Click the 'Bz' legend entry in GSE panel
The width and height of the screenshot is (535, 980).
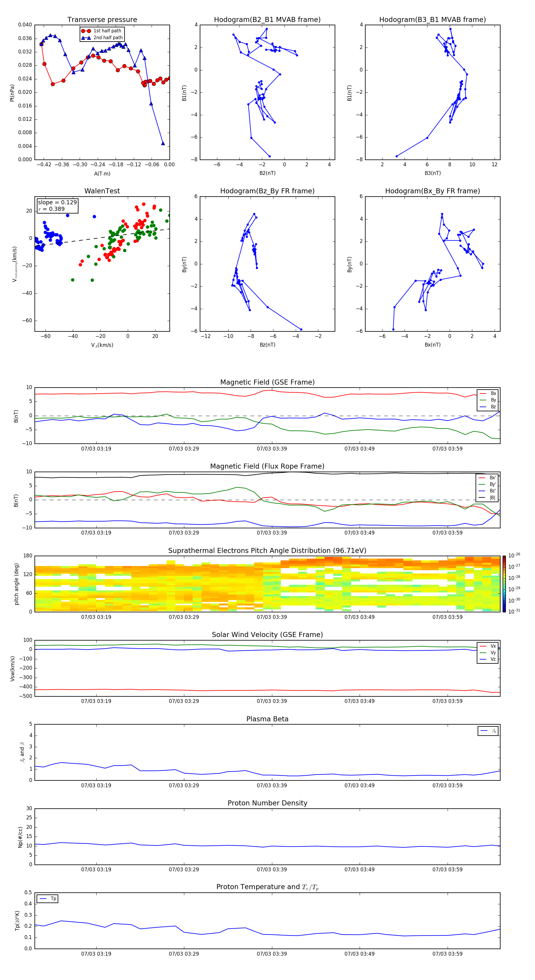(x=488, y=407)
